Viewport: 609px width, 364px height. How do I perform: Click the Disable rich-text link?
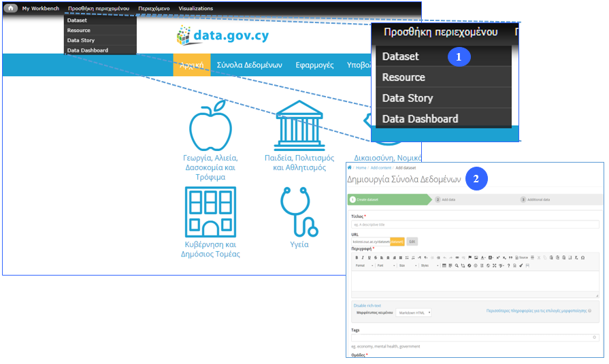tap(367, 305)
